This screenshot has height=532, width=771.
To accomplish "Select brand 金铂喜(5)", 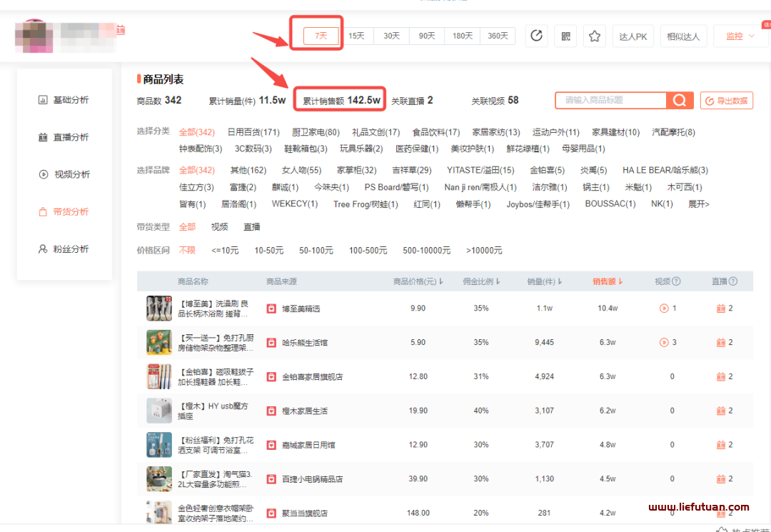I will click(x=548, y=170).
